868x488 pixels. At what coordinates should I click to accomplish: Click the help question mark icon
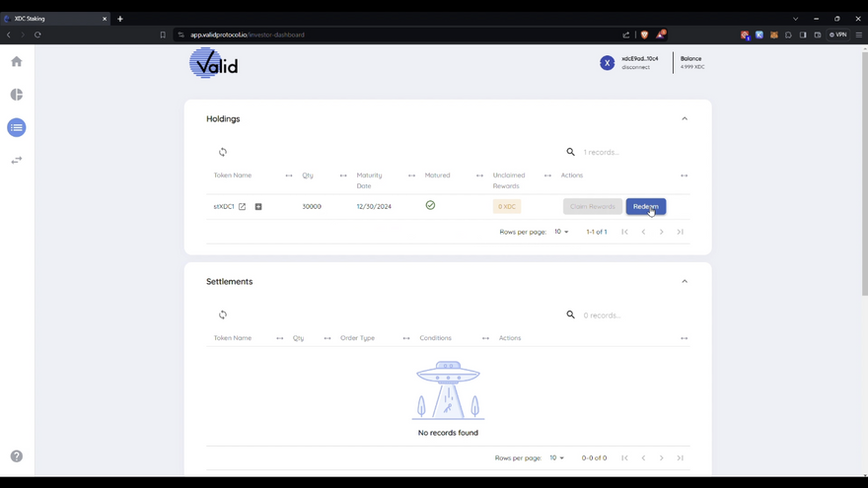tap(17, 456)
